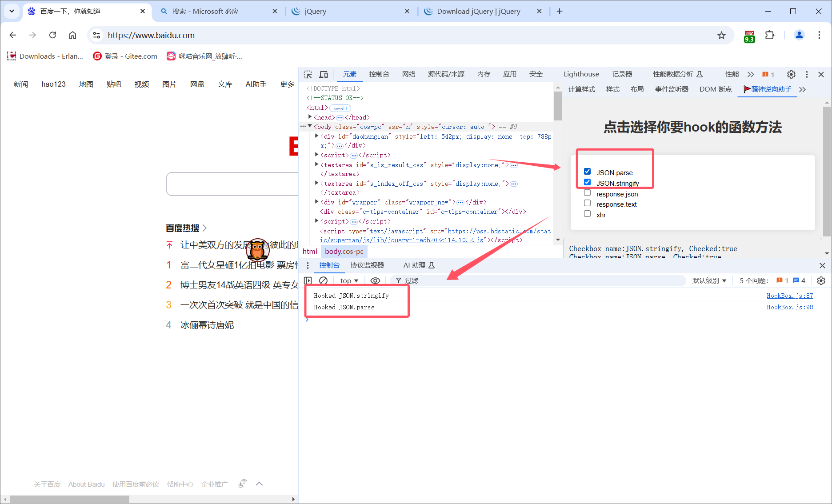Close the DevTools panel
Screen dimensions: 832x504
[821, 74]
